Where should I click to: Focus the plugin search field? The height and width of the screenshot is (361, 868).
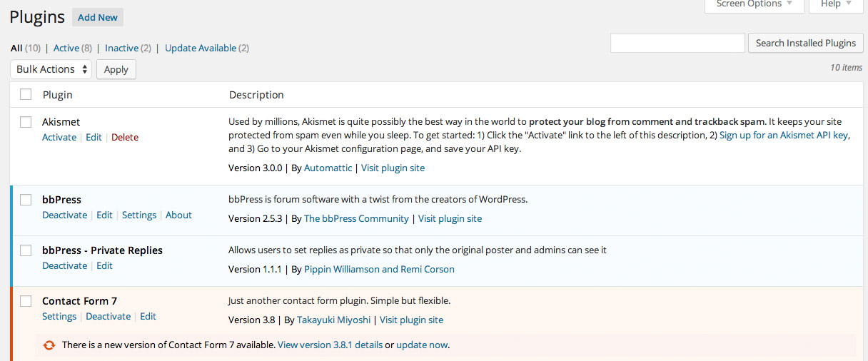(x=677, y=43)
